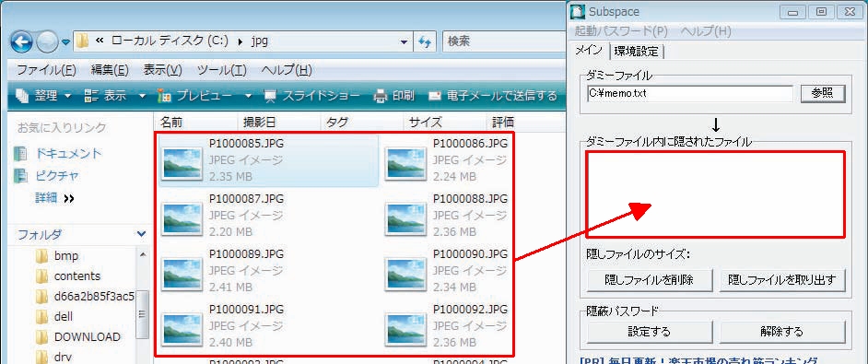Viewport: 868px width, 364px height.
Task: Open the ファイル(F) menu
Action: click(x=46, y=70)
